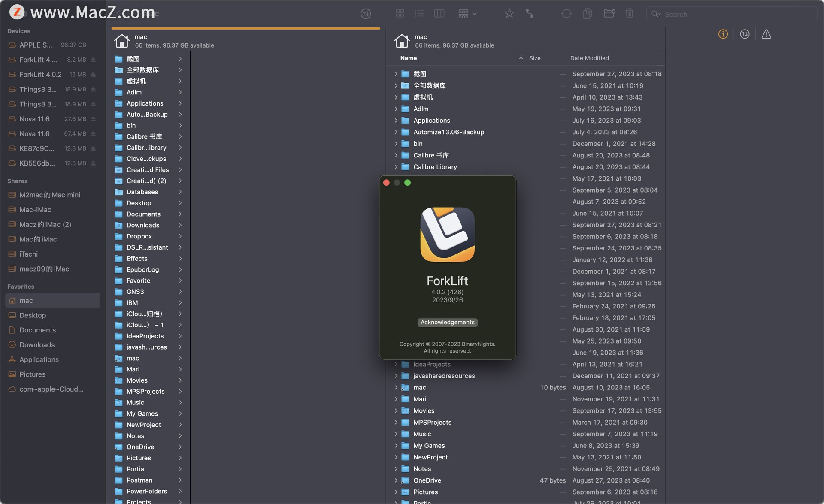Expand 截图 folder in right pane
Viewport: 824px width, 504px height.
pyautogui.click(x=396, y=74)
